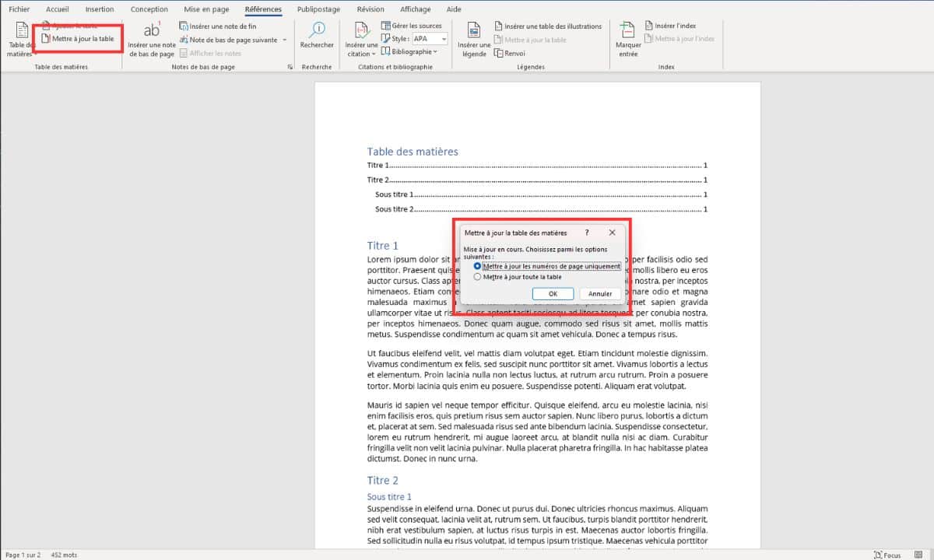Click the Titre 2 heading in the document body
The height and width of the screenshot is (560, 934).
point(383,481)
